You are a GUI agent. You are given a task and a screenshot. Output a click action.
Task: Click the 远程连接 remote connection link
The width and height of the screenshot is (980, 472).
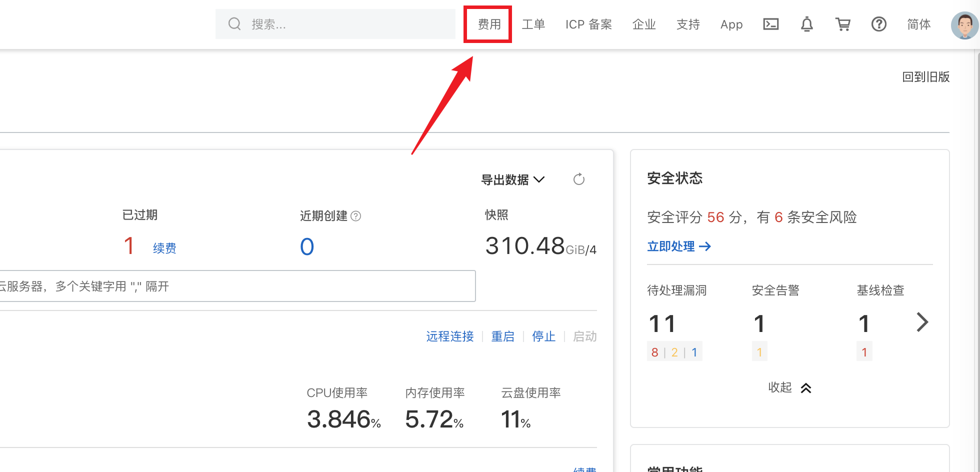point(449,336)
